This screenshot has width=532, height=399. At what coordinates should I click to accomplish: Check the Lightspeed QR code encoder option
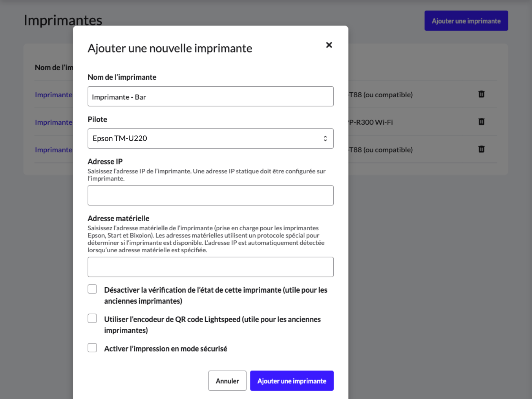pyautogui.click(x=92, y=318)
